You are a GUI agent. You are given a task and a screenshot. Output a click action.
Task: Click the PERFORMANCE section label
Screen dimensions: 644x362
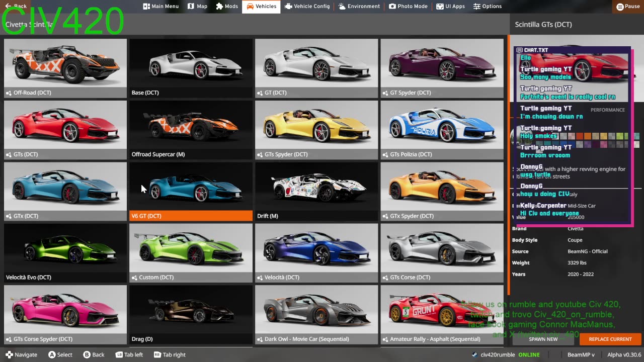(x=608, y=110)
